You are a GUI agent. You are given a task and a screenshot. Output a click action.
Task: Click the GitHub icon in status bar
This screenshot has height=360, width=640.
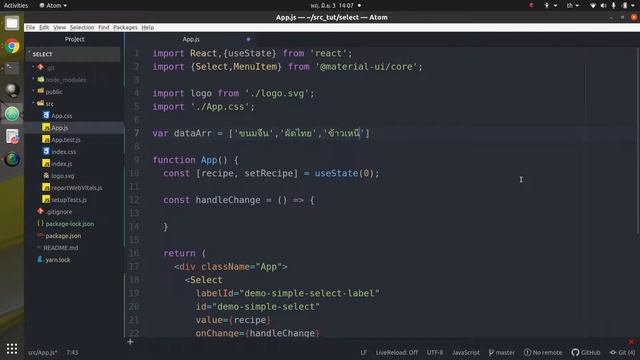(x=575, y=352)
